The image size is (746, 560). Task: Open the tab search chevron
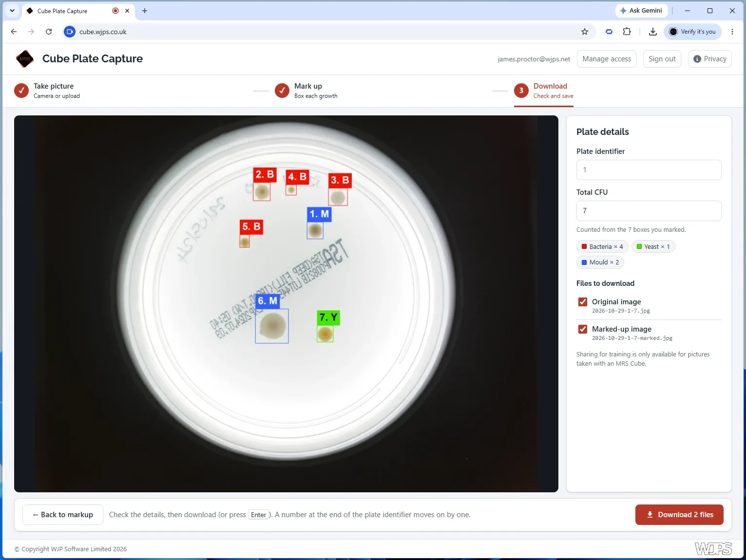12,11
